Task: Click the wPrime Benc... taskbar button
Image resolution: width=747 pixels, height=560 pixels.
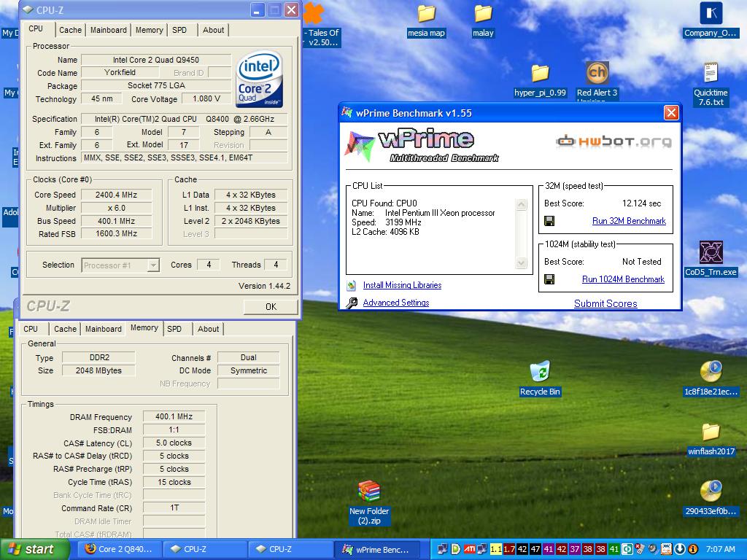Action: click(x=376, y=550)
